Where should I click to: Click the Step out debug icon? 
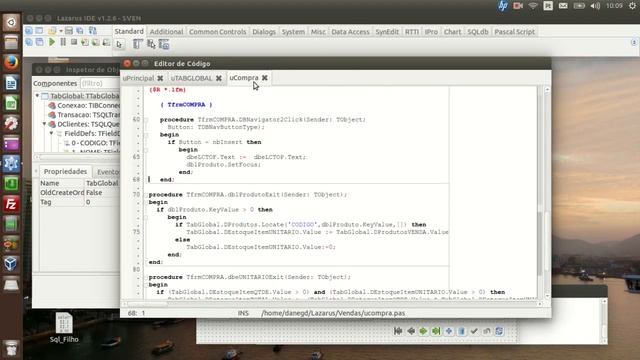(x=106, y=42)
